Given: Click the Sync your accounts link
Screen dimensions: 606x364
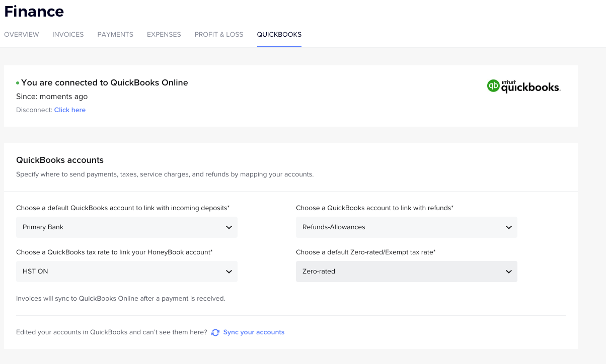Looking at the screenshot, I should click(254, 332).
